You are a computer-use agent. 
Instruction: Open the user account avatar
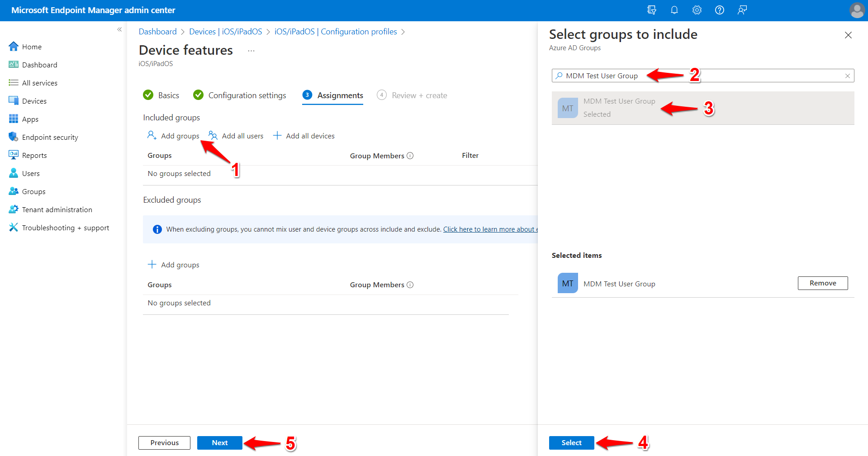[x=857, y=10]
